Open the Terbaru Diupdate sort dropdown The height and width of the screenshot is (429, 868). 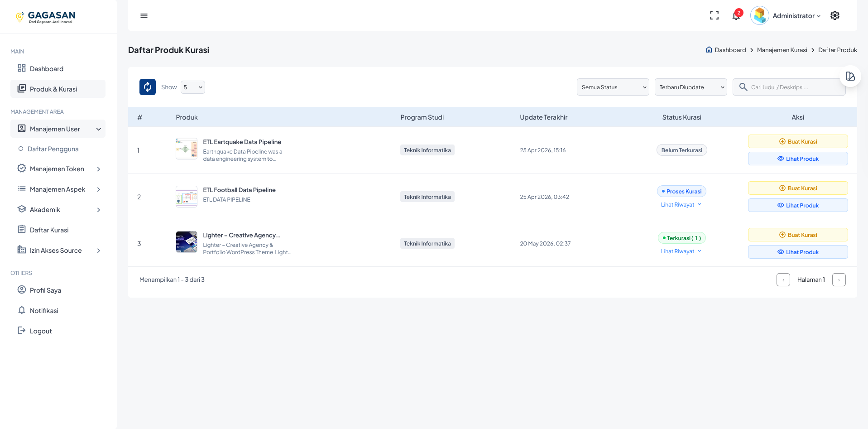(x=691, y=87)
